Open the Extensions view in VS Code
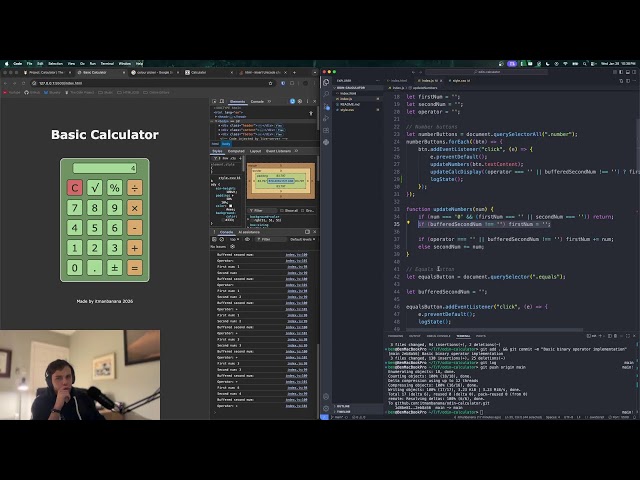The image size is (640, 480). pyautogui.click(x=326, y=131)
